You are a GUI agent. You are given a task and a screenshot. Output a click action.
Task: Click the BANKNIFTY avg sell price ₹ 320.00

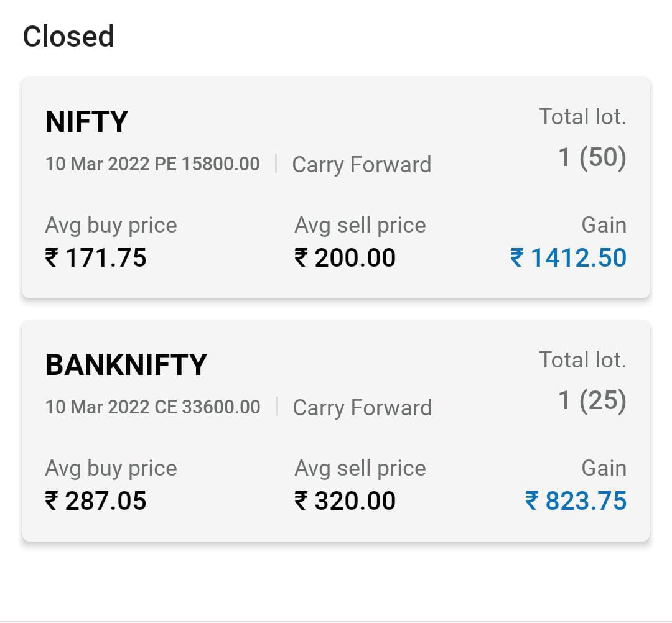click(345, 501)
